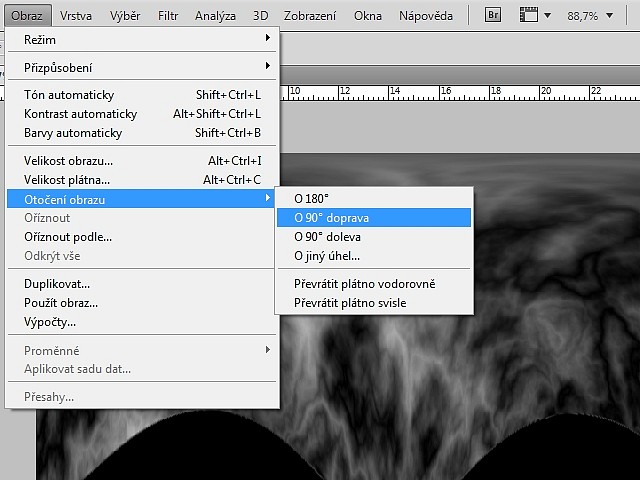The height and width of the screenshot is (480, 640).
Task: Choose Kontrast automaticky
Action: tap(141, 114)
